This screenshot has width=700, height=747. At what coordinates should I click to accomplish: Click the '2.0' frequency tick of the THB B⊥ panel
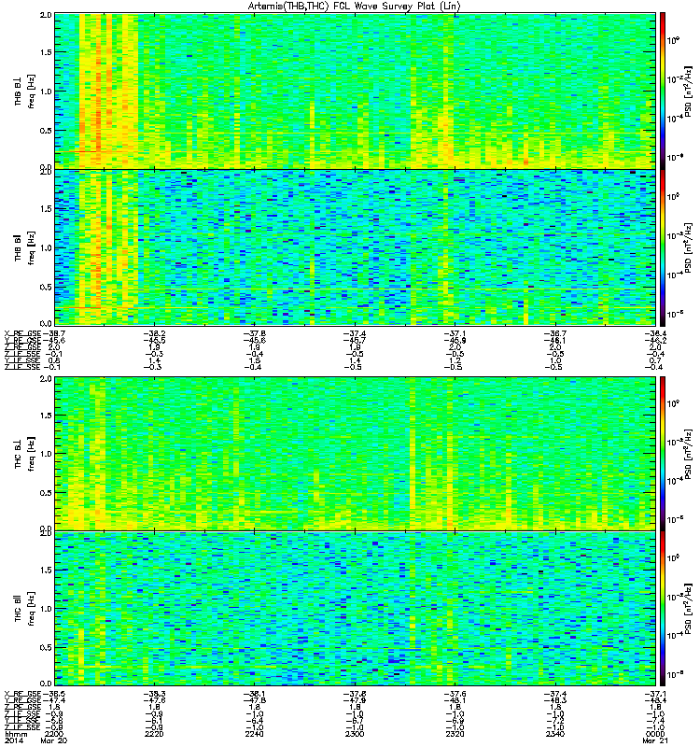[x=46, y=15]
